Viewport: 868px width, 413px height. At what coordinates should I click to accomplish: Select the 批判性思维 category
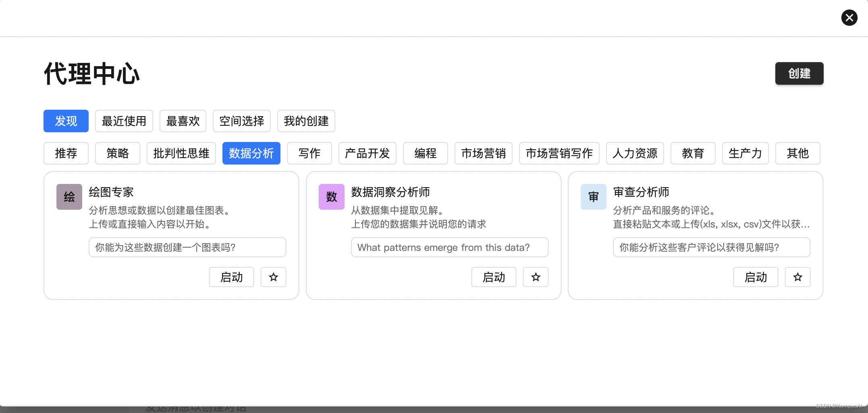(181, 153)
